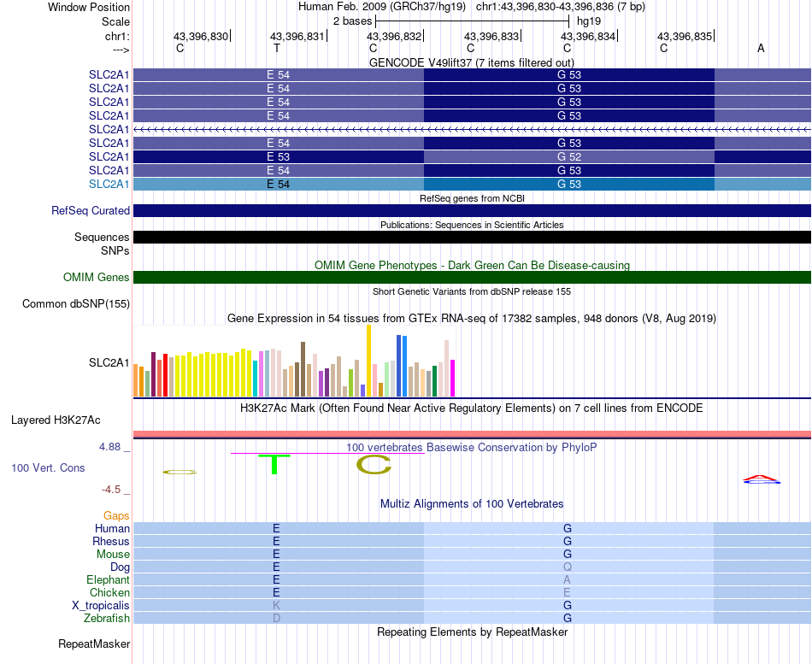
Task: Click the Chicken alignment row label
Action: pyautogui.click(x=109, y=592)
